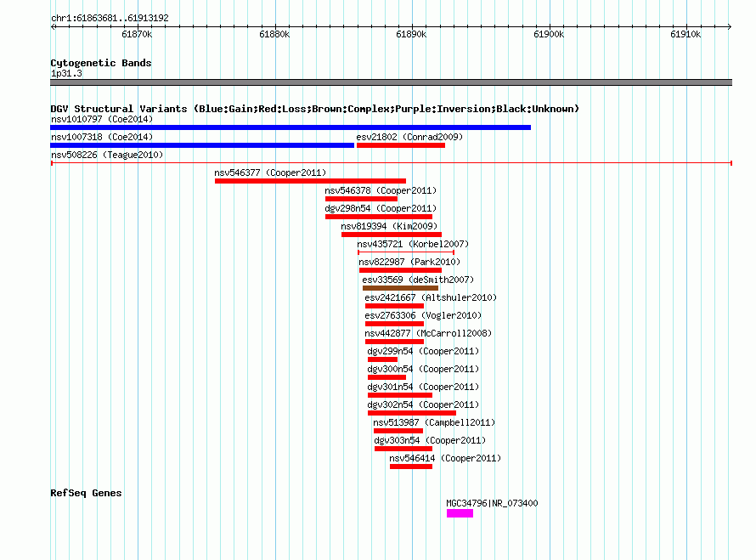Click the esv21802 (Conrad2009) label
The width and height of the screenshot is (756, 560).
point(409,137)
